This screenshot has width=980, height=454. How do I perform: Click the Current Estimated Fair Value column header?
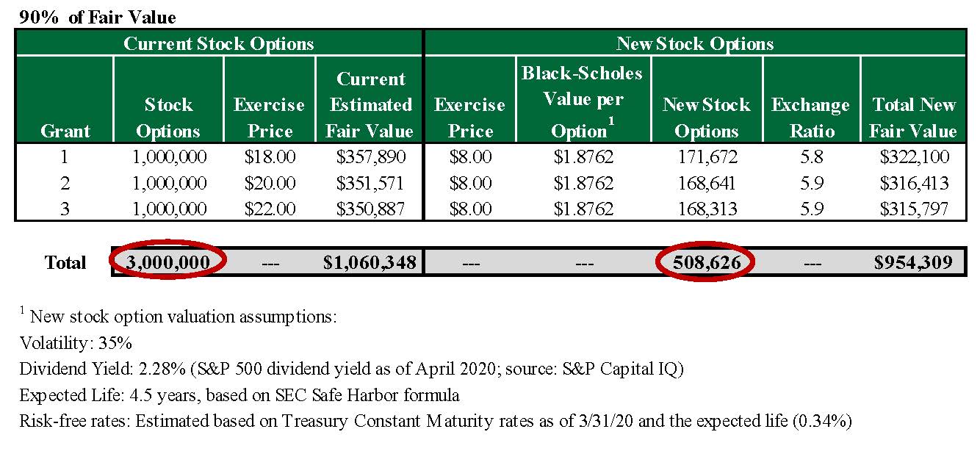click(x=371, y=104)
